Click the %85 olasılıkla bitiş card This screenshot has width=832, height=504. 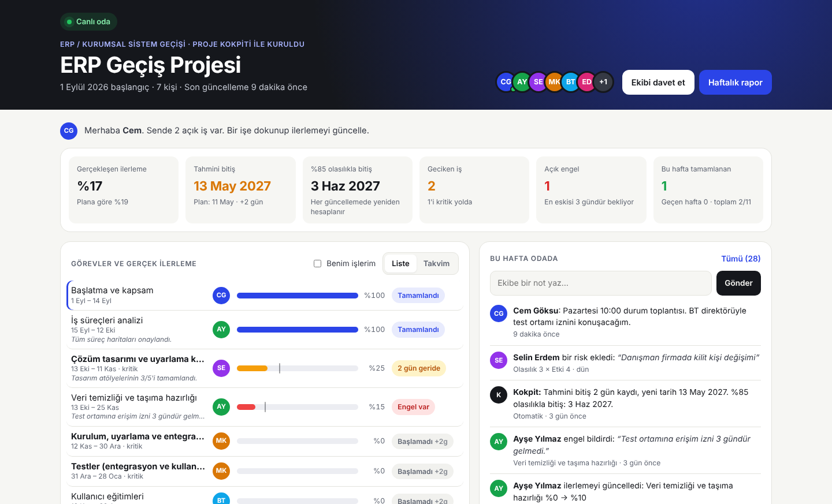pos(358,190)
